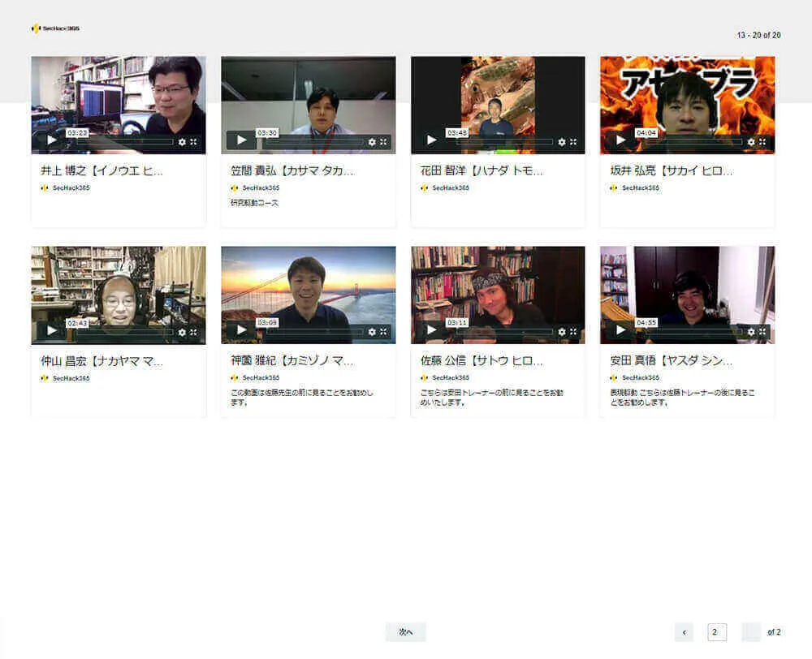Open settings gear on 笠間 貴弘 video
The width and height of the screenshot is (812, 659).
coord(372,142)
